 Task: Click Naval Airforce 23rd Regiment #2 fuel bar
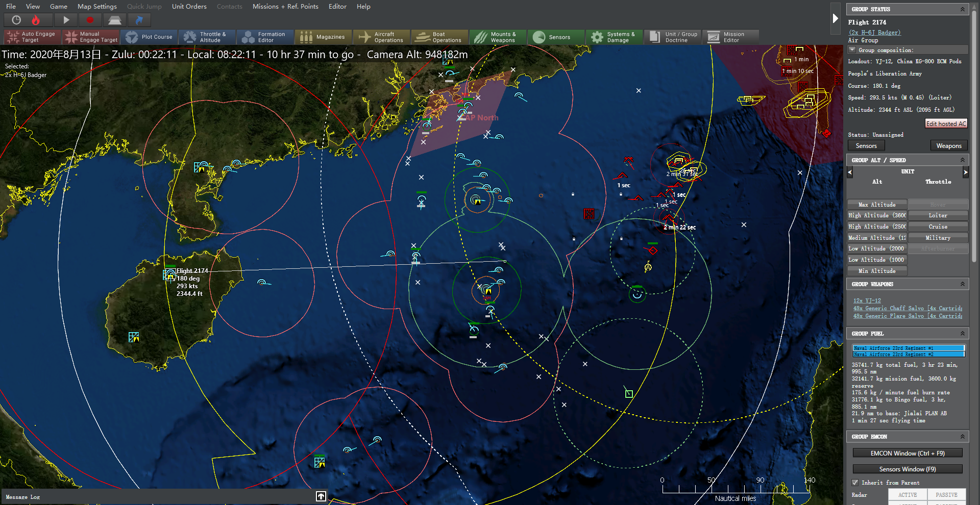(909, 354)
